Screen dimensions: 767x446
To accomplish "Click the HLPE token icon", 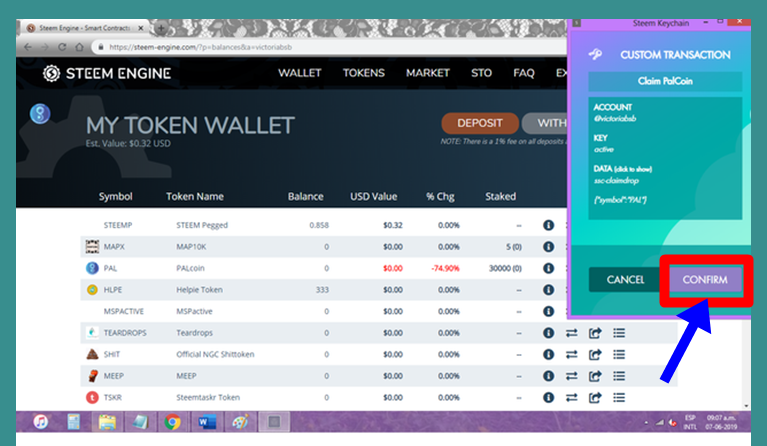I will [92, 290].
